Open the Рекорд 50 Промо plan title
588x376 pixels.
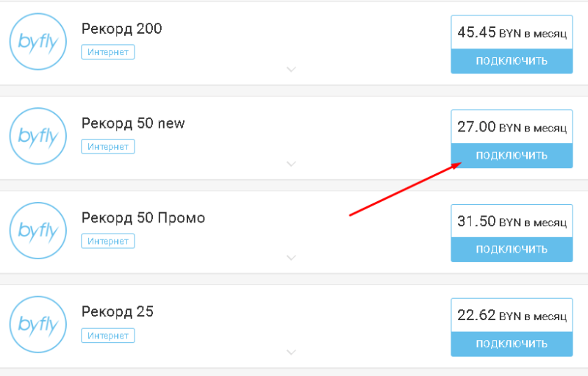[x=143, y=217]
